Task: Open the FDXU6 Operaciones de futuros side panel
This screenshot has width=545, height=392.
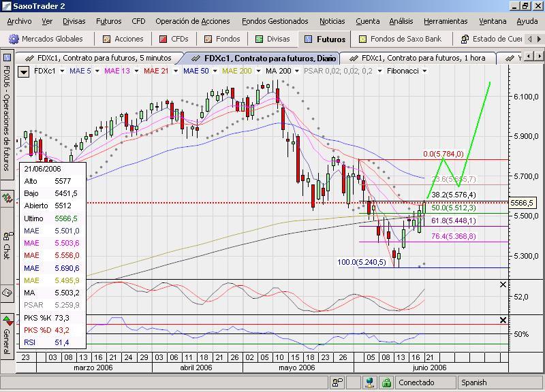Action: (x=7, y=115)
